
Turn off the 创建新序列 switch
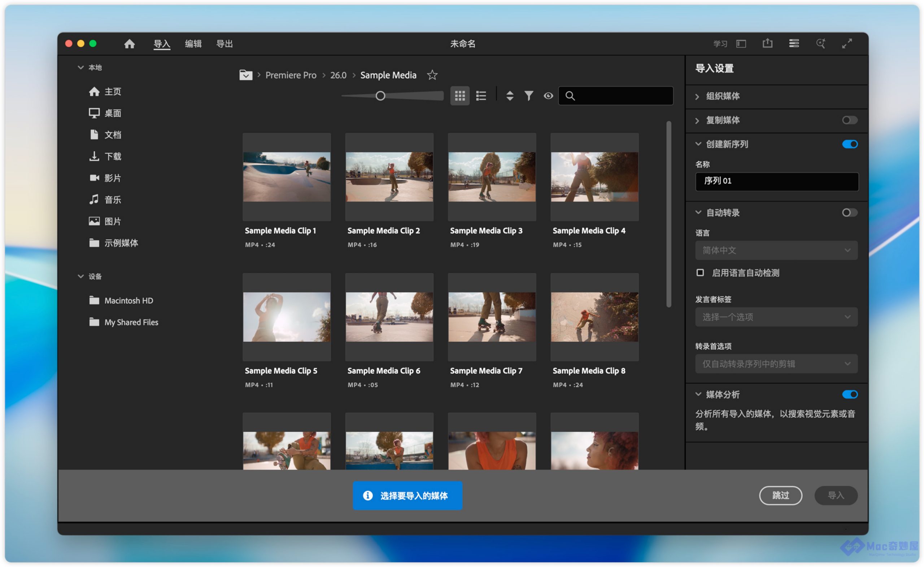point(849,144)
